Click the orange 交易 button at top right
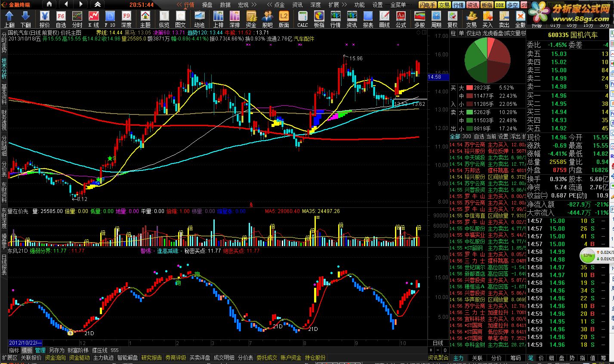Screen dimensions: 614x364 444,5
